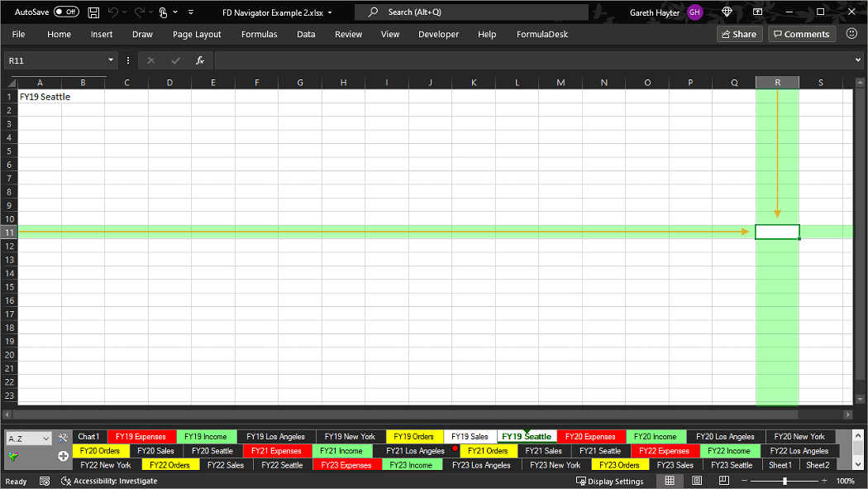Open the Customize Quick Access Toolbar chevron
The height and width of the screenshot is (489, 868).
191,12
